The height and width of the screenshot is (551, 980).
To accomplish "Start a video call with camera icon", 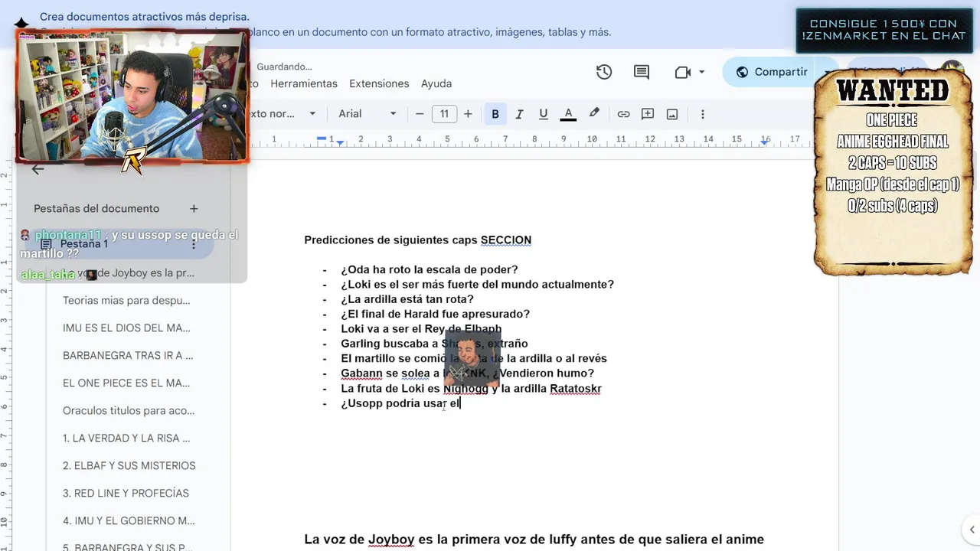I will coord(683,72).
